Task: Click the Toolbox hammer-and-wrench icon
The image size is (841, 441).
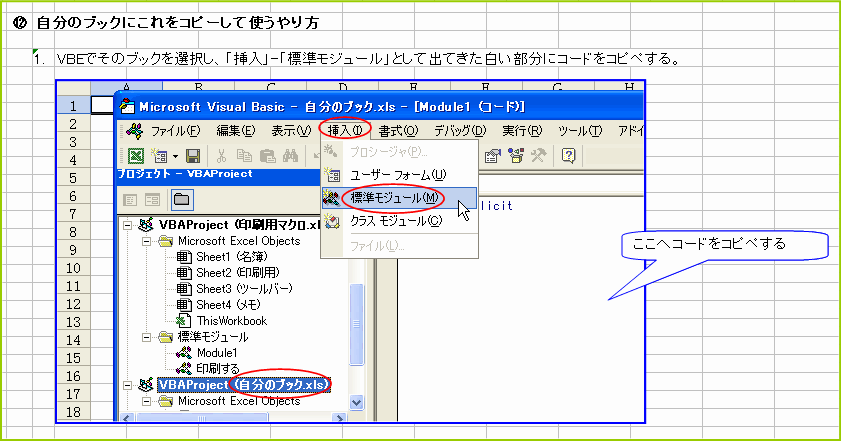Action: pyautogui.click(x=538, y=156)
